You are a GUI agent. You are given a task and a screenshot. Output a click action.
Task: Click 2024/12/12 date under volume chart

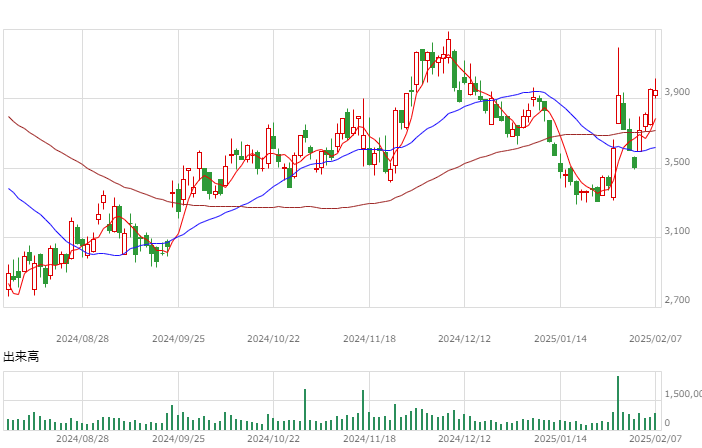point(464,439)
